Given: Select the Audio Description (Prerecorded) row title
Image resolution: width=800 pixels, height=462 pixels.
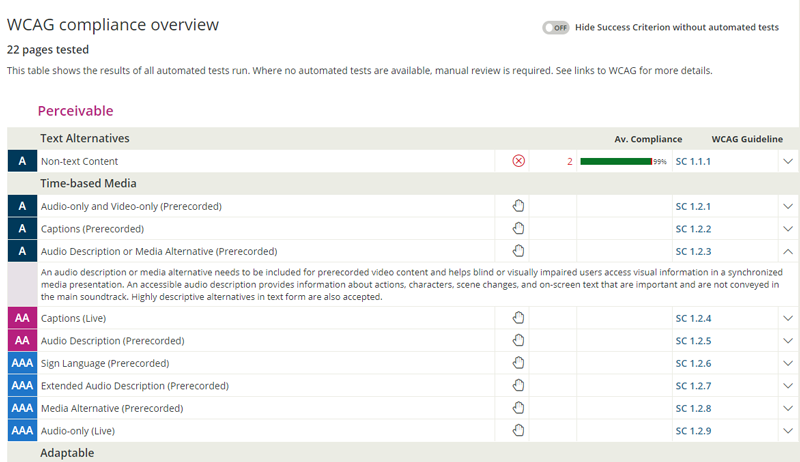Looking at the screenshot, I should (x=112, y=341).
